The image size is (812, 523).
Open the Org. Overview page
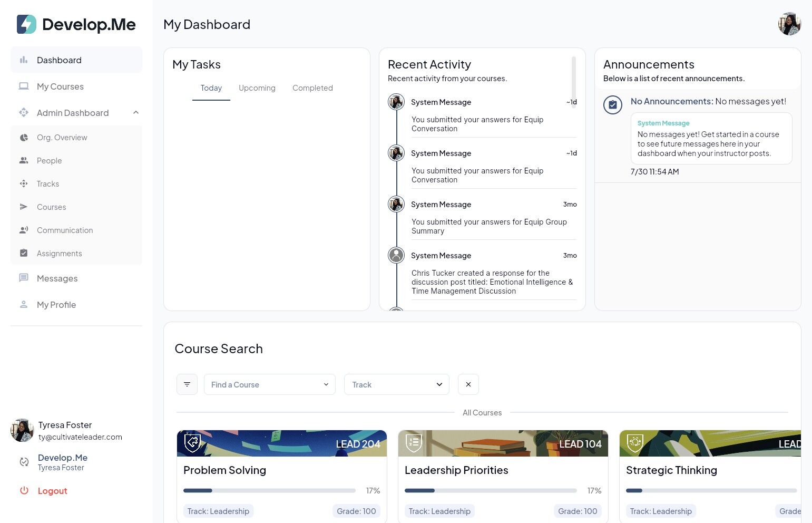[x=76, y=138]
